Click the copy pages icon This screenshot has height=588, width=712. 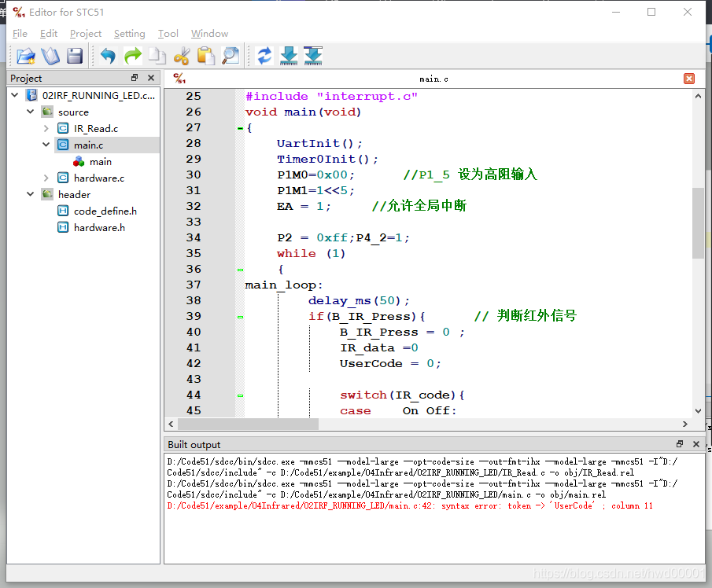pos(157,57)
